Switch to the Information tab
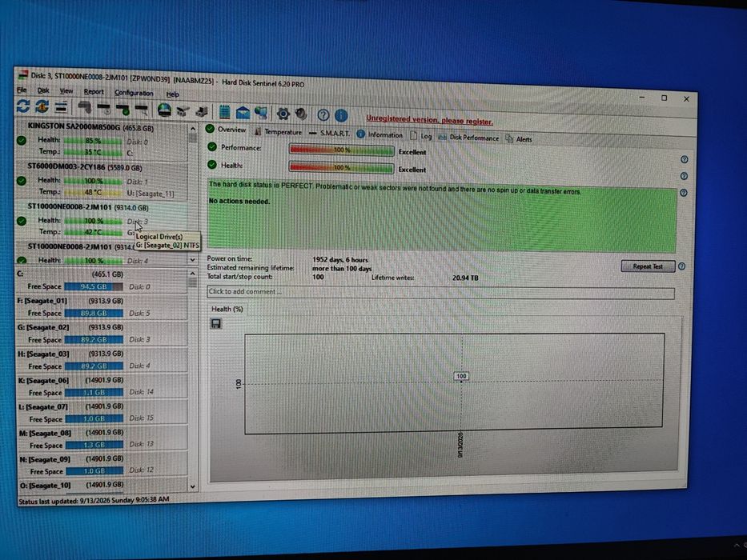This screenshot has height=560, width=747. click(x=380, y=134)
